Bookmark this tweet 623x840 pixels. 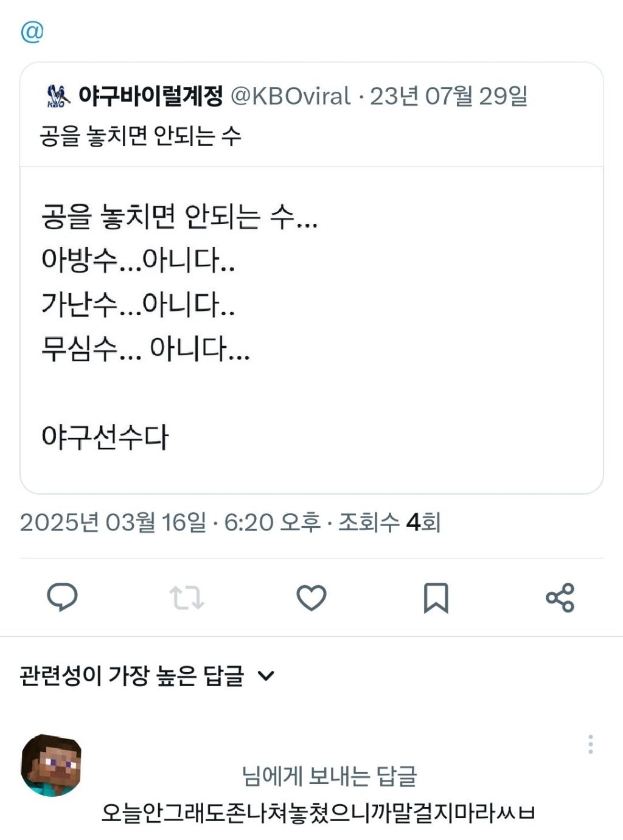436,597
